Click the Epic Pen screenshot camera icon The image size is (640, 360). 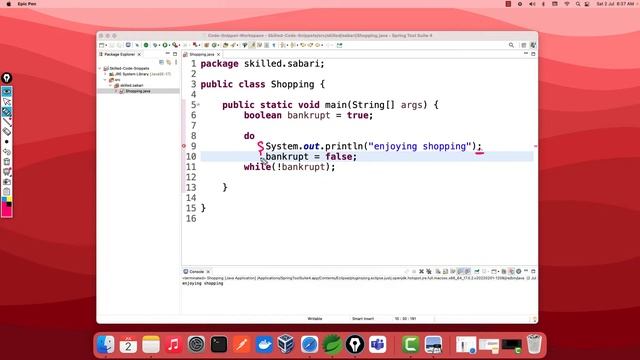click(x=7, y=182)
